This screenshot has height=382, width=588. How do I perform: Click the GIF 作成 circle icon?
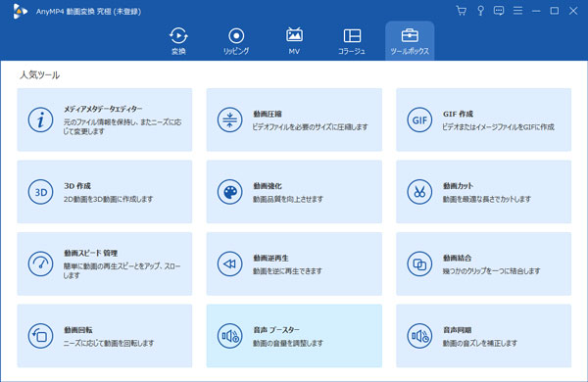coord(419,119)
